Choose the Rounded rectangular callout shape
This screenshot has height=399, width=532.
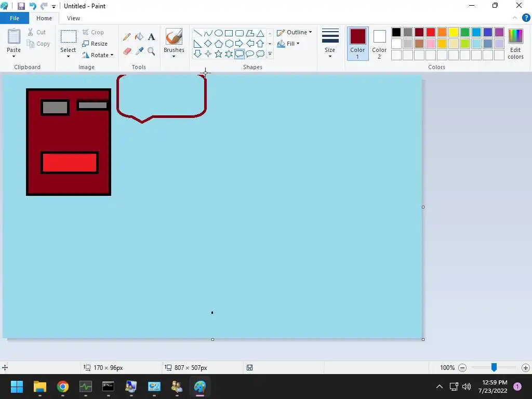[x=240, y=54]
